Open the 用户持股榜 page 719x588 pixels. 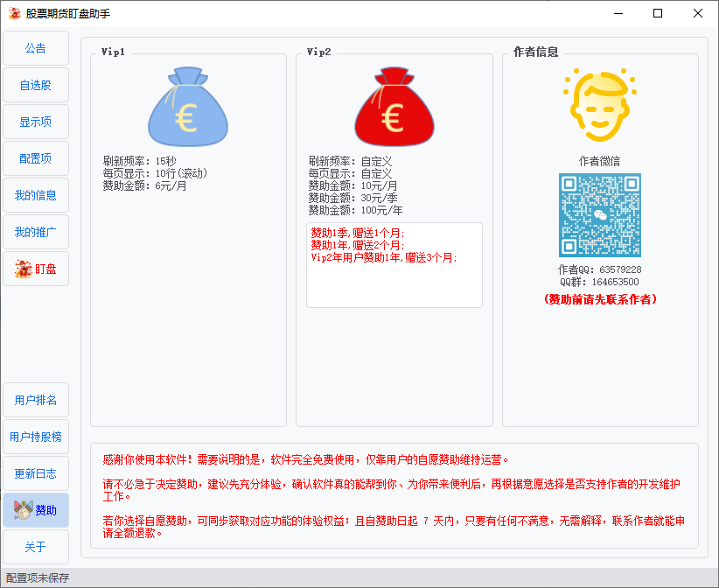36,437
